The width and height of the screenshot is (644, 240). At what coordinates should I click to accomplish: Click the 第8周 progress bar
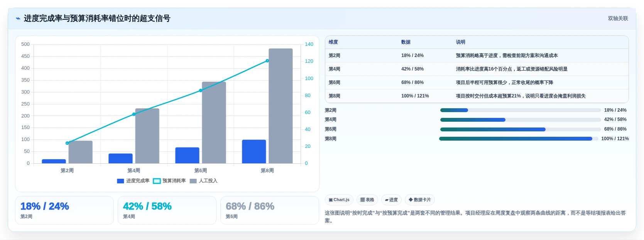(519, 139)
